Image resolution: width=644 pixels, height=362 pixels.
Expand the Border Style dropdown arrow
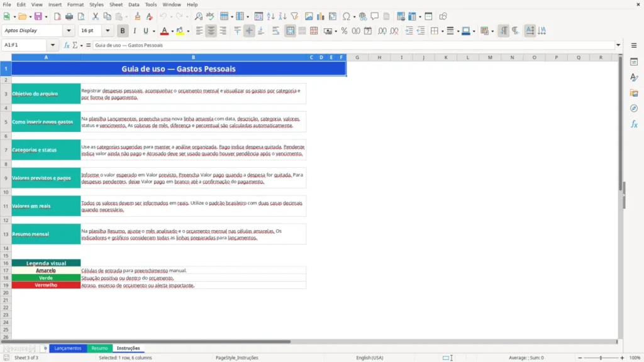[458, 31]
